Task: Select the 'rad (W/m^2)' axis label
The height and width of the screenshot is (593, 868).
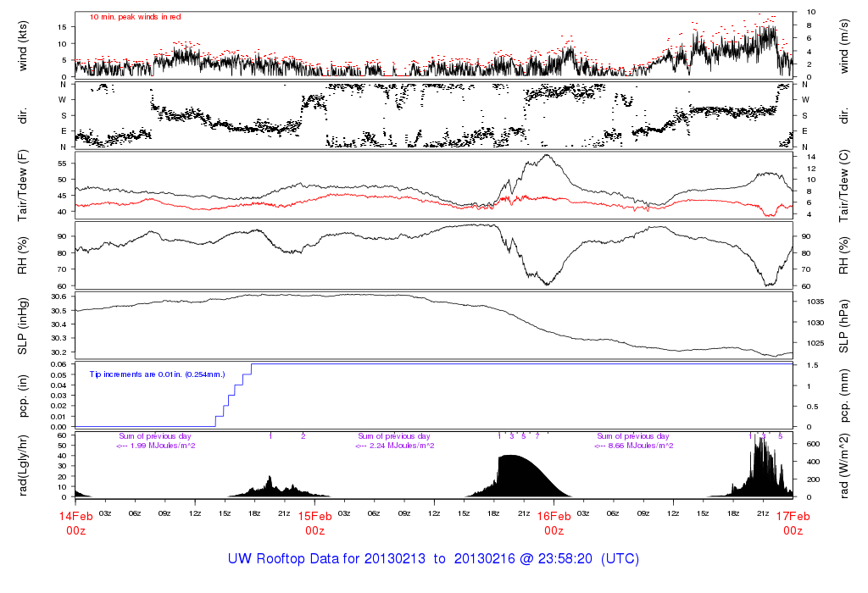Action: tap(844, 465)
